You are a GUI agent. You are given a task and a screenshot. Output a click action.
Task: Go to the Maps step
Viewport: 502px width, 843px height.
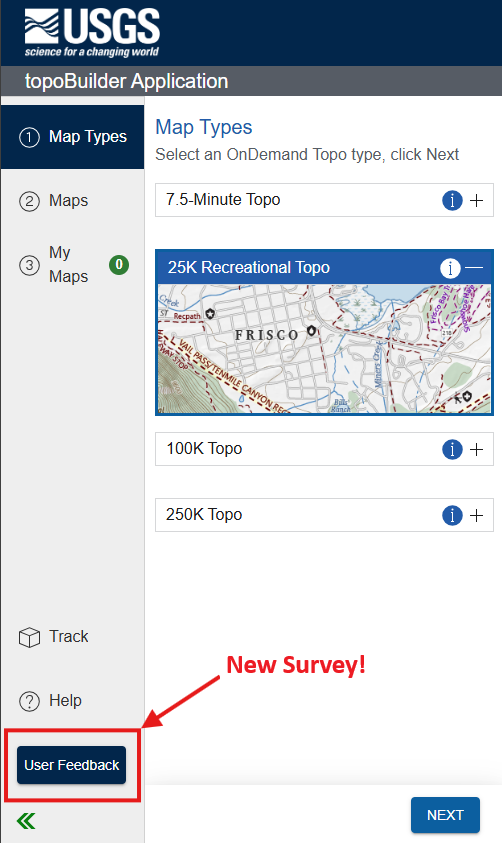tap(73, 201)
